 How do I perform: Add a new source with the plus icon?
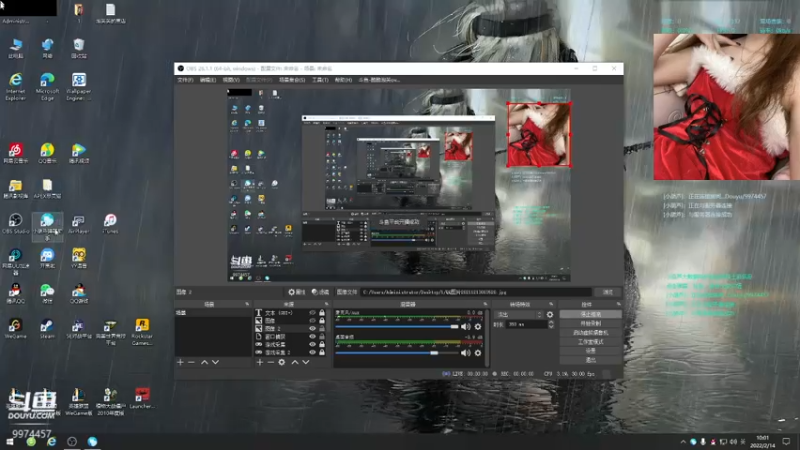(260, 362)
